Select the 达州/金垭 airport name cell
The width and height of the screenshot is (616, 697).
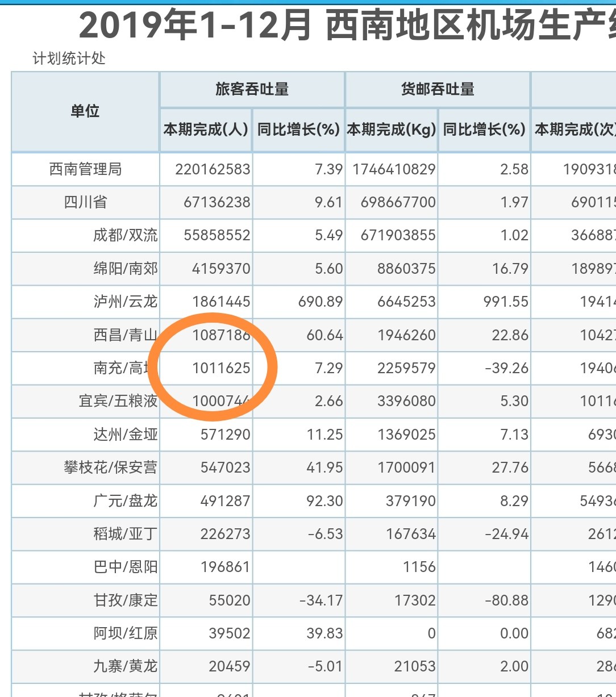pyautogui.click(x=125, y=435)
